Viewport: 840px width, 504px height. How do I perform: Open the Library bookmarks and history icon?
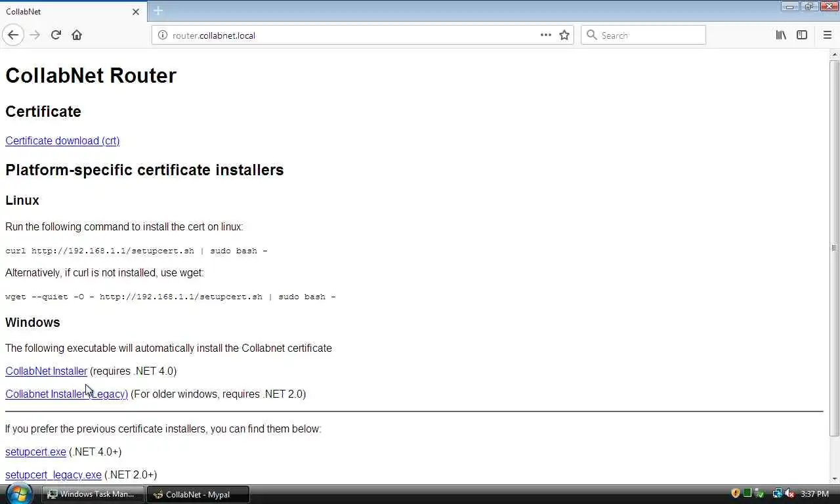click(x=781, y=35)
